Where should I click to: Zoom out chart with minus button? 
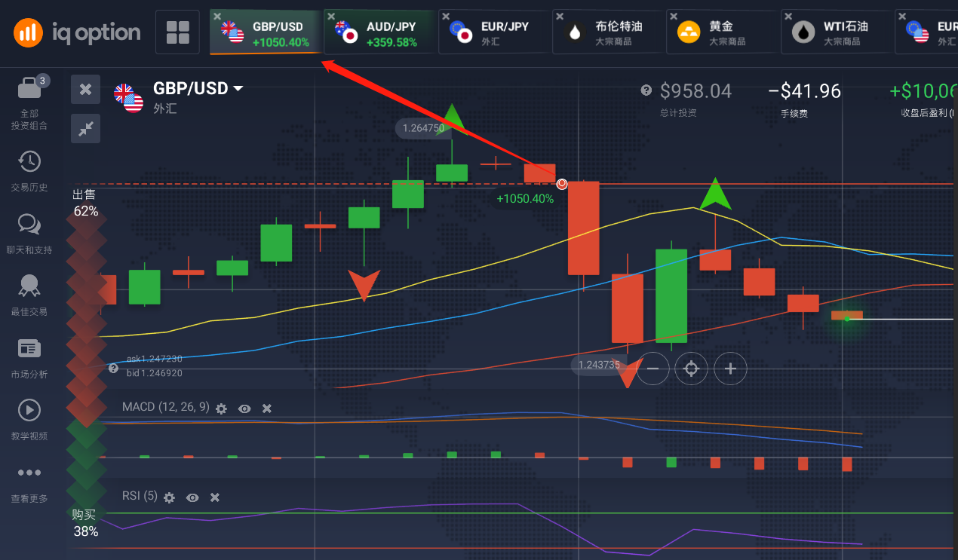pos(653,369)
